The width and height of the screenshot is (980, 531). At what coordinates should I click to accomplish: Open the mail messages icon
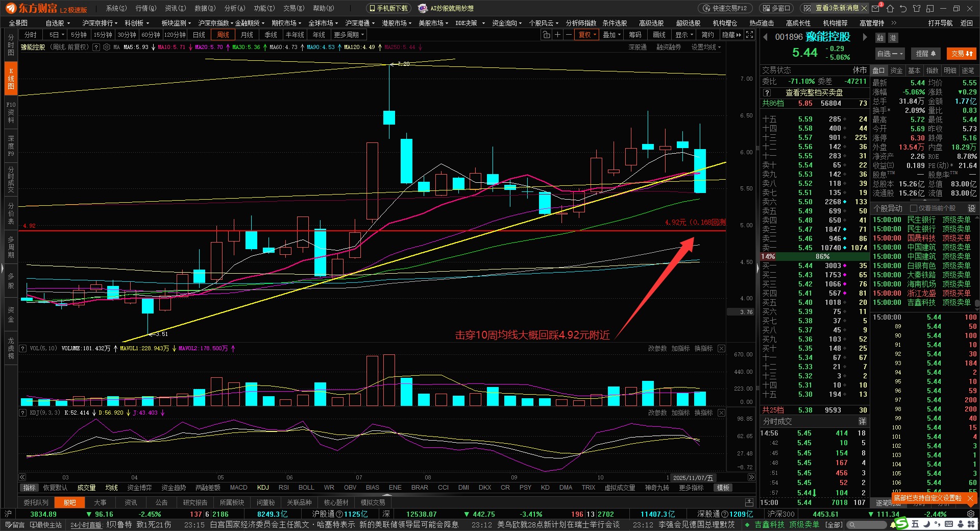click(876, 8)
